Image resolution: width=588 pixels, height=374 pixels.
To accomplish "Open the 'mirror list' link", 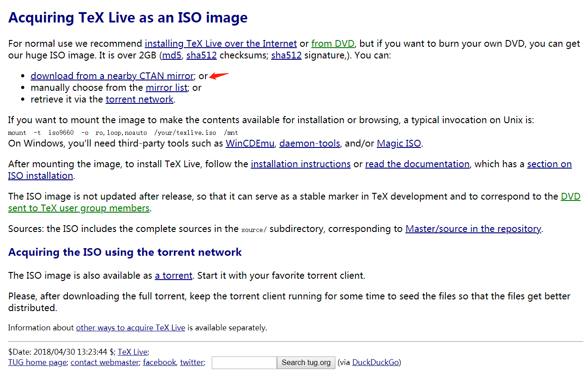I will coord(166,88).
